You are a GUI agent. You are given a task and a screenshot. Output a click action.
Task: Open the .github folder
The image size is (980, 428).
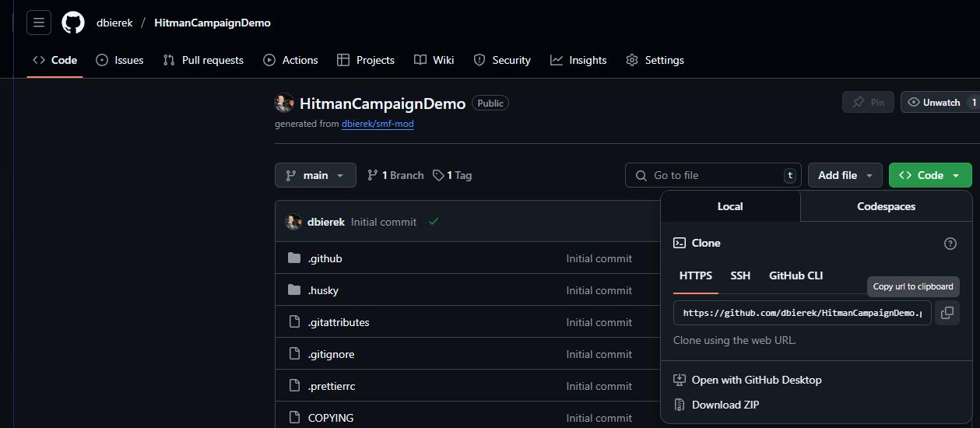(x=325, y=258)
